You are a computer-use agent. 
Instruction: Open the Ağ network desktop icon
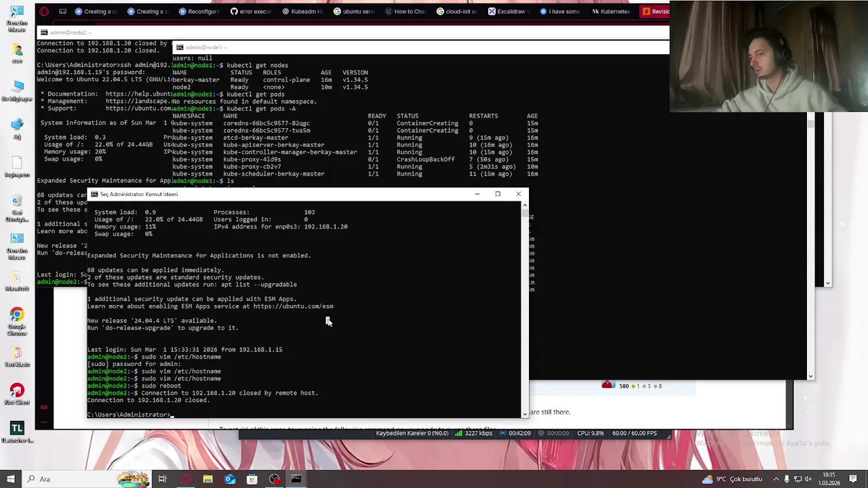click(17, 129)
